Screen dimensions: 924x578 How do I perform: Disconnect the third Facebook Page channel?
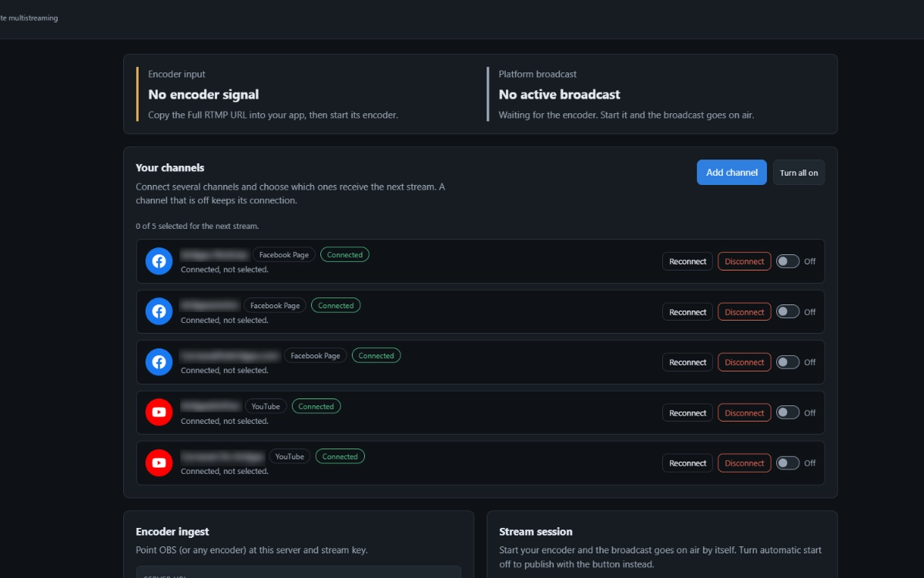tap(745, 362)
